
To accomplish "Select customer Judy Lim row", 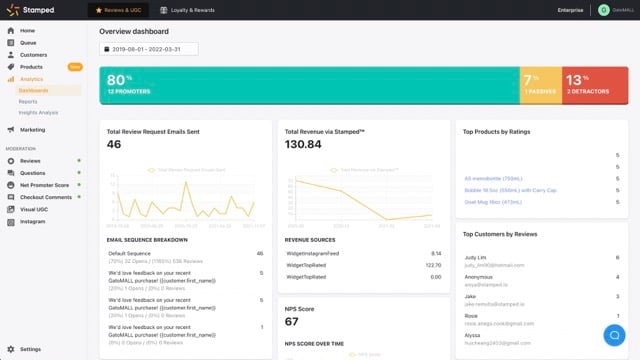I will [542, 261].
